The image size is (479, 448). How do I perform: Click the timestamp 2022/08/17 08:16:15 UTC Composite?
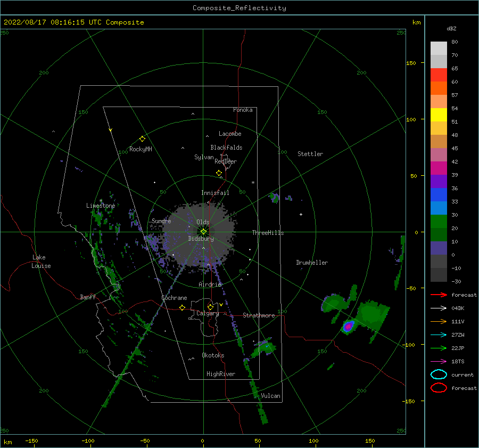coord(73,22)
